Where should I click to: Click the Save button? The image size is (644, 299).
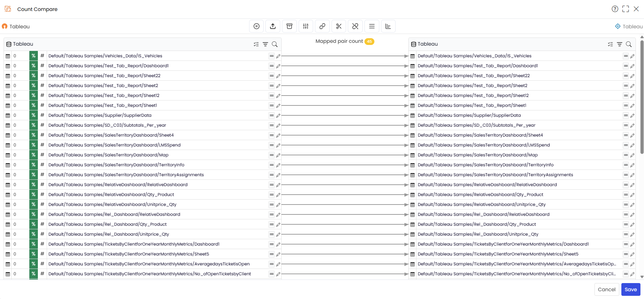pyautogui.click(x=631, y=289)
